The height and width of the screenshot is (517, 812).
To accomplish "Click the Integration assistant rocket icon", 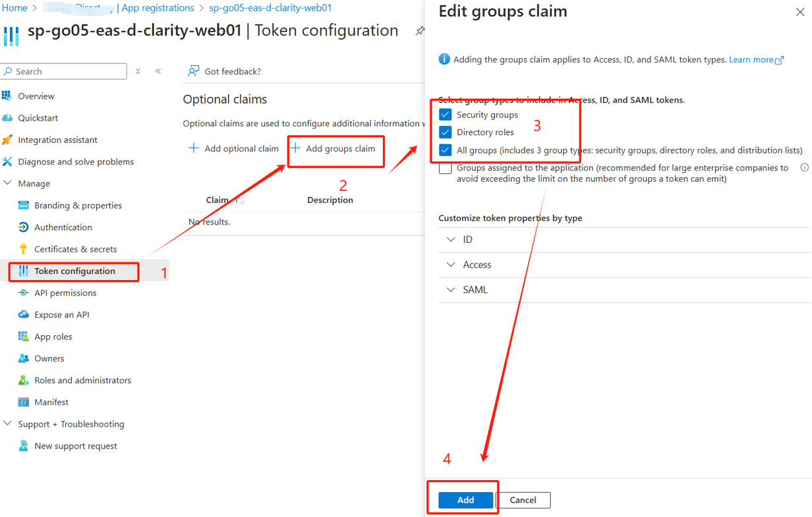I will click(7, 140).
